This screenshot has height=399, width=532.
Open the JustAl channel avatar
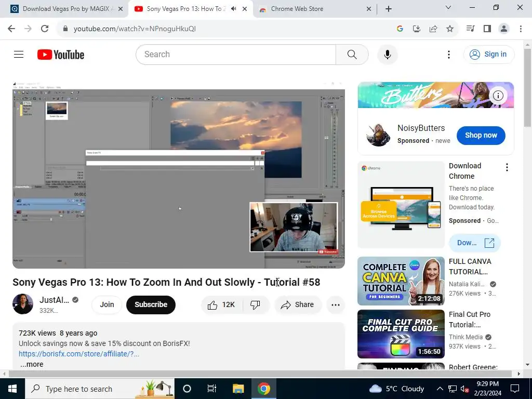(23, 304)
